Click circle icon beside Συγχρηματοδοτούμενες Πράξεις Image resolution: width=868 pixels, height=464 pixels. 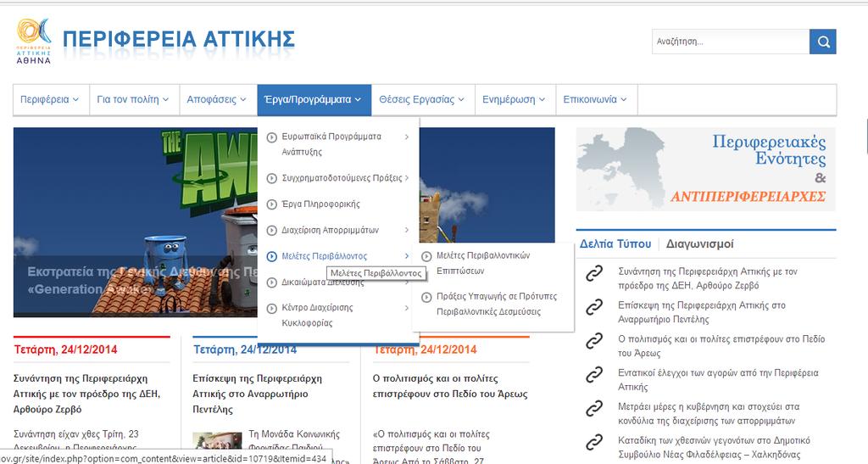tap(272, 178)
